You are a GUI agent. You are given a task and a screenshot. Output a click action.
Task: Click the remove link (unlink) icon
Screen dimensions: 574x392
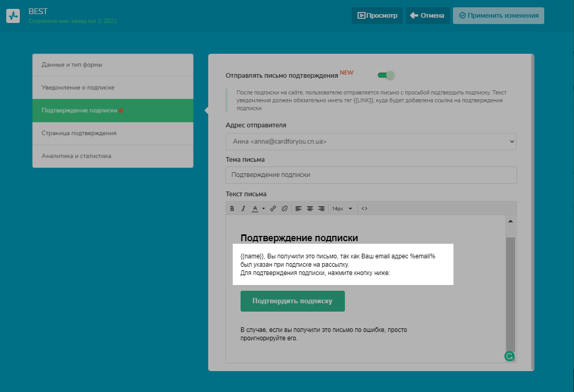pos(284,209)
